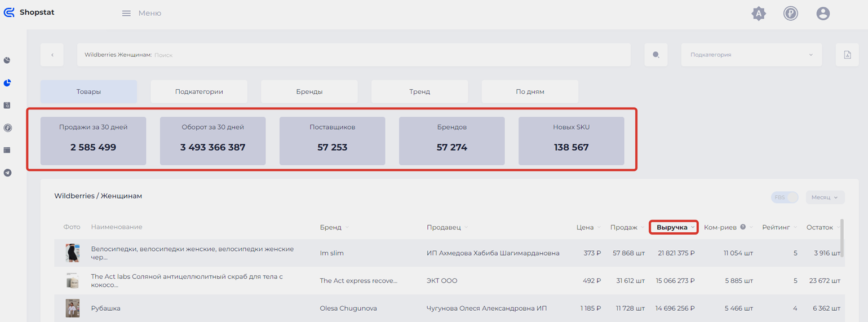Click seller ИП Ахмедова Хабиба Шагимардановна
The width and height of the screenshot is (868, 322).
coord(493,253)
